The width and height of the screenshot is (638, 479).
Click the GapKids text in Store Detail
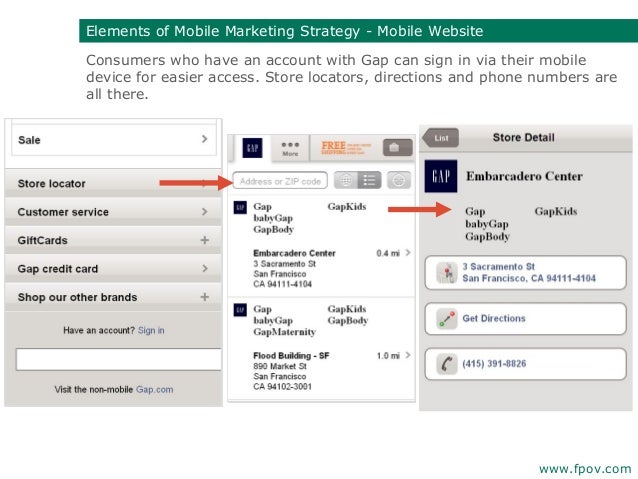556,211
